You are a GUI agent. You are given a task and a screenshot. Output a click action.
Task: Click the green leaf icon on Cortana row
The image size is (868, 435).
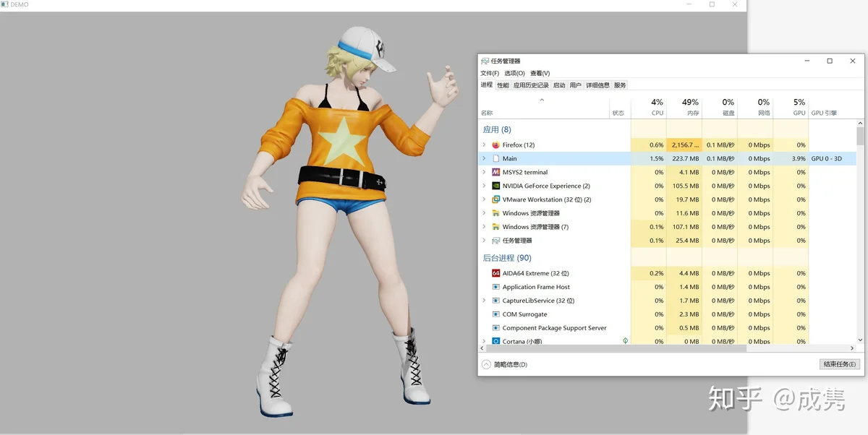[625, 340]
